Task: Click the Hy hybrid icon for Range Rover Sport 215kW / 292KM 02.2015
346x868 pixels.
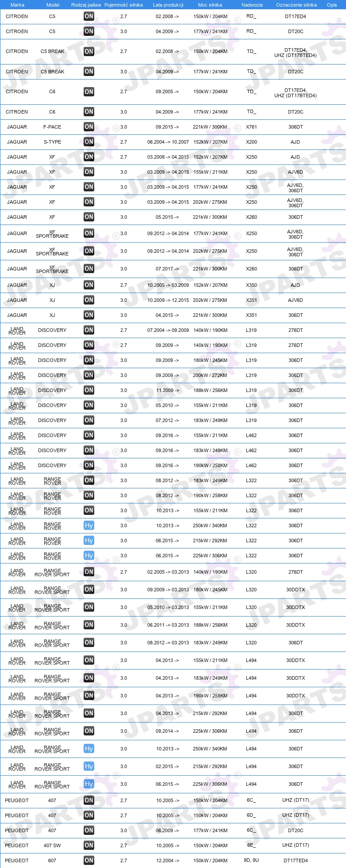Action: click(x=89, y=766)
